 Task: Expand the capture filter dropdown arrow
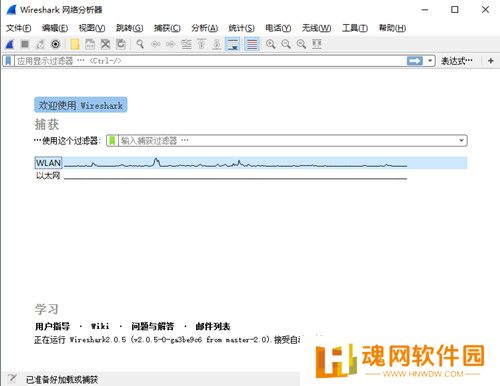[x=462, y=141]
